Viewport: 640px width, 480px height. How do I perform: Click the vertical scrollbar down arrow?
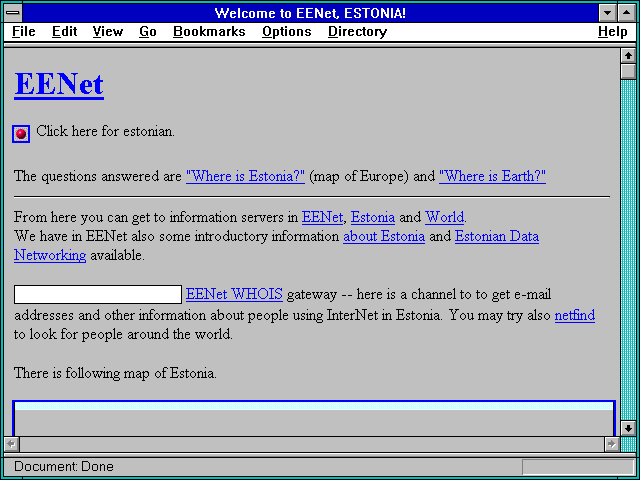tap(628, 428)
